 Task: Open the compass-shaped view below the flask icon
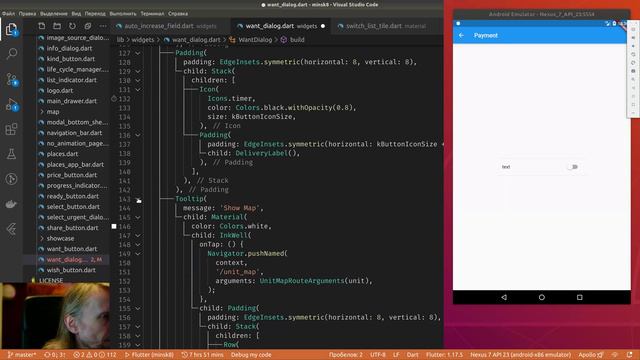pyautogui.click(x=11, y=179)
